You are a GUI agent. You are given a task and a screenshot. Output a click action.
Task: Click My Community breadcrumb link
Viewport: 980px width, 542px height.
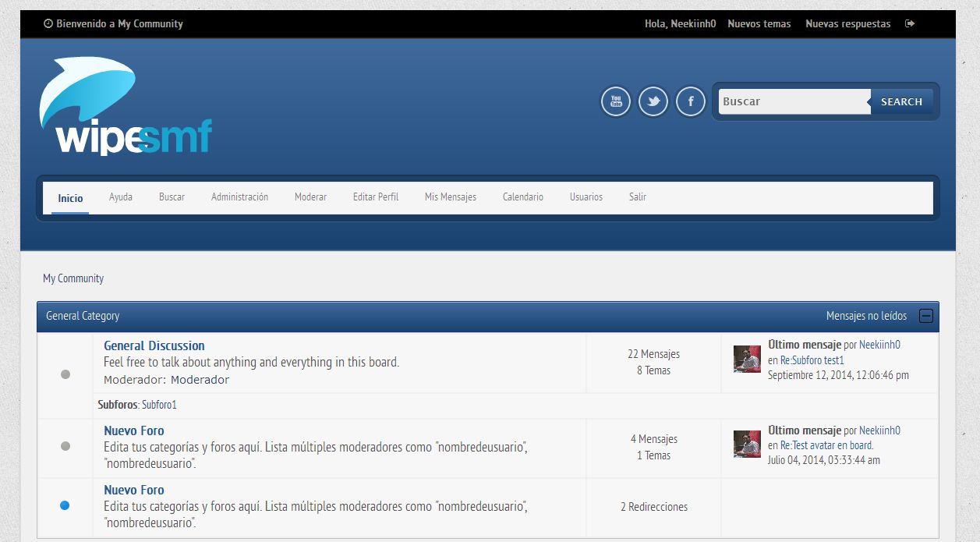pos(73,278)
